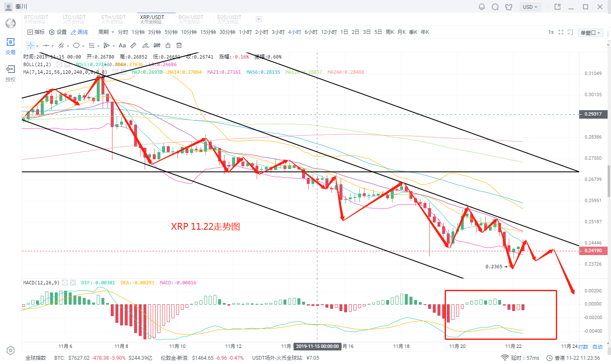
Task: Click the pop-out window icon
Action: [x=558, y=7]
